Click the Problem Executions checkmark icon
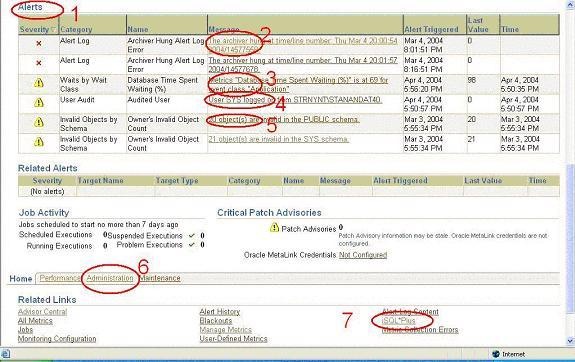Viewport: 575px width, 362px height. (x=191, y=245)
